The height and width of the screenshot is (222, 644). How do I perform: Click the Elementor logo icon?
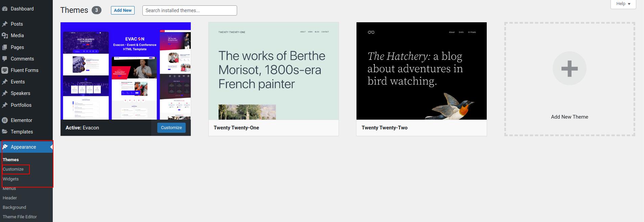pos(5,120)
